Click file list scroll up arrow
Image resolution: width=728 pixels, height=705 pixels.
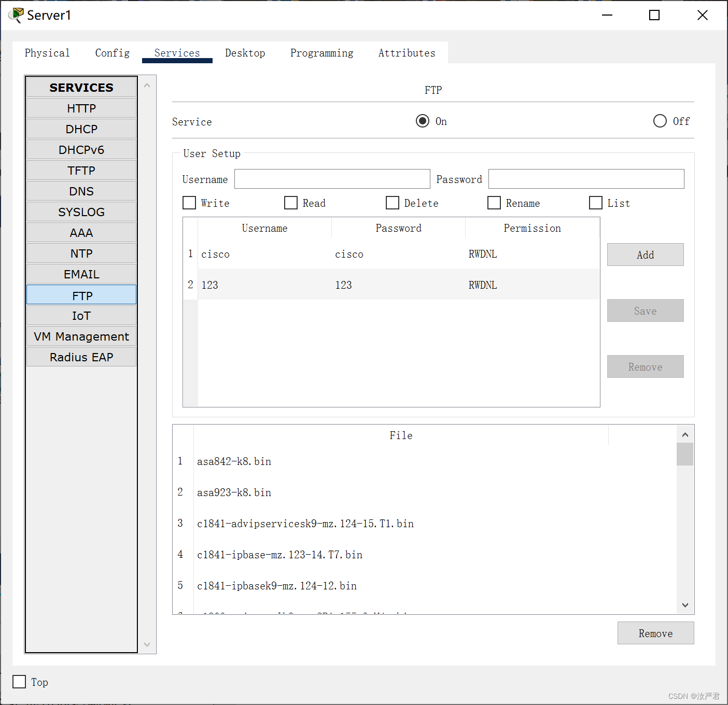point(685,434)
